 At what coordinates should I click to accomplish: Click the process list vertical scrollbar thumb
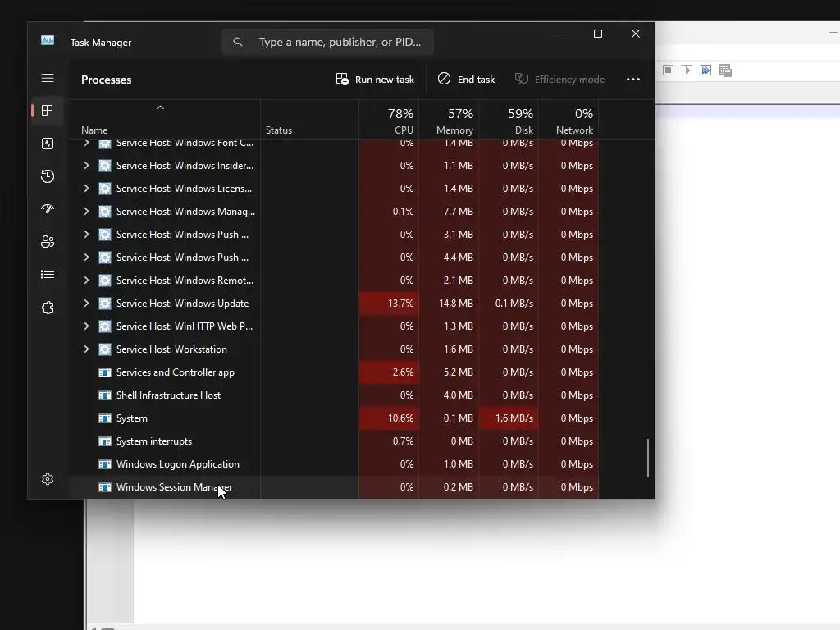pyautogui.click(x=648, y=458)
